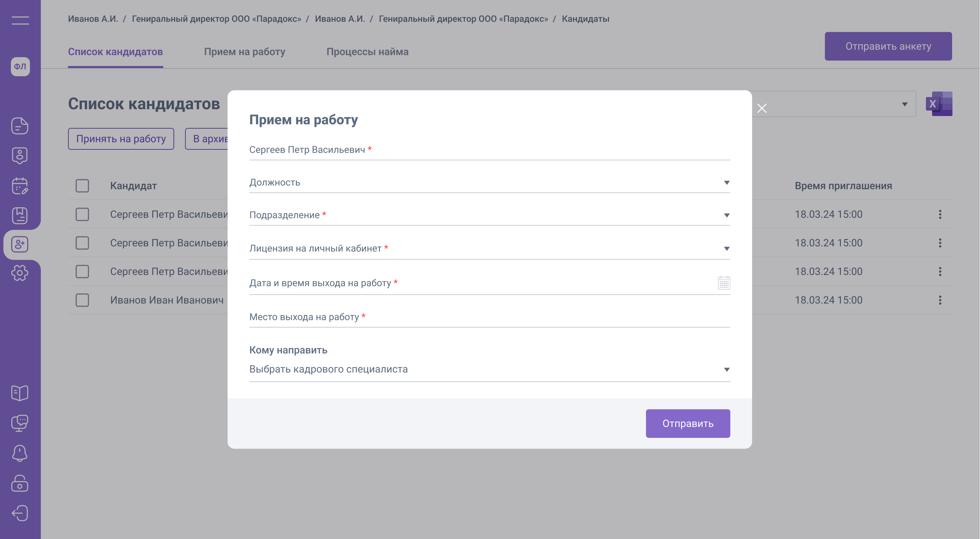Open the lock icon in sidebar

(x=20, y=483)
